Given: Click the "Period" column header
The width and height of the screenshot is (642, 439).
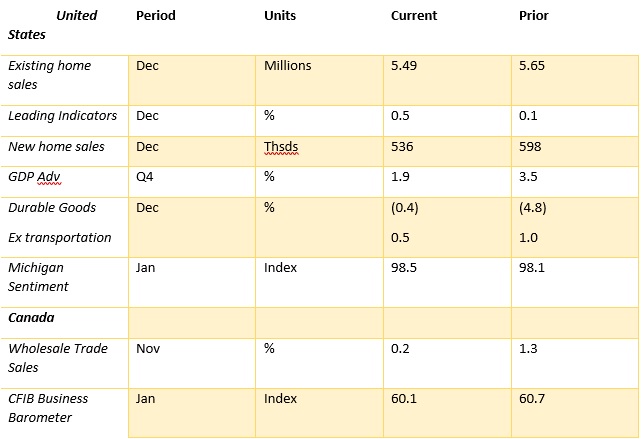Looking at the screenshot, I should (155, 16).
